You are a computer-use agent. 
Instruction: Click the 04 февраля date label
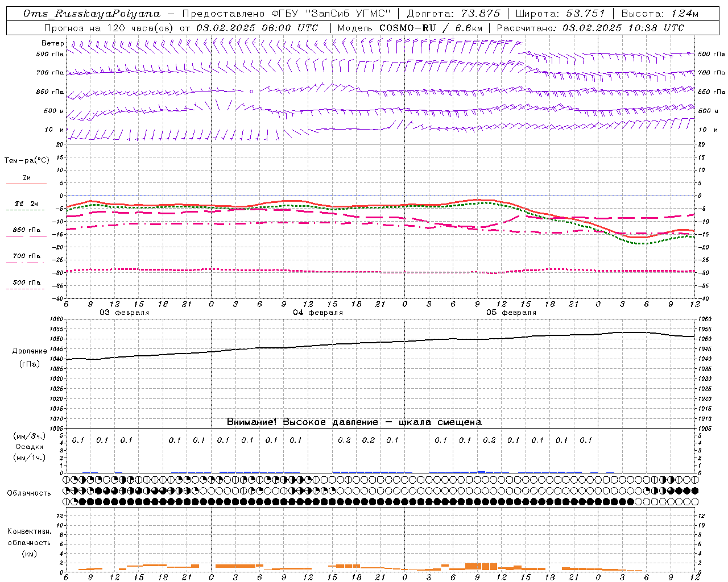tap(318, 313)
